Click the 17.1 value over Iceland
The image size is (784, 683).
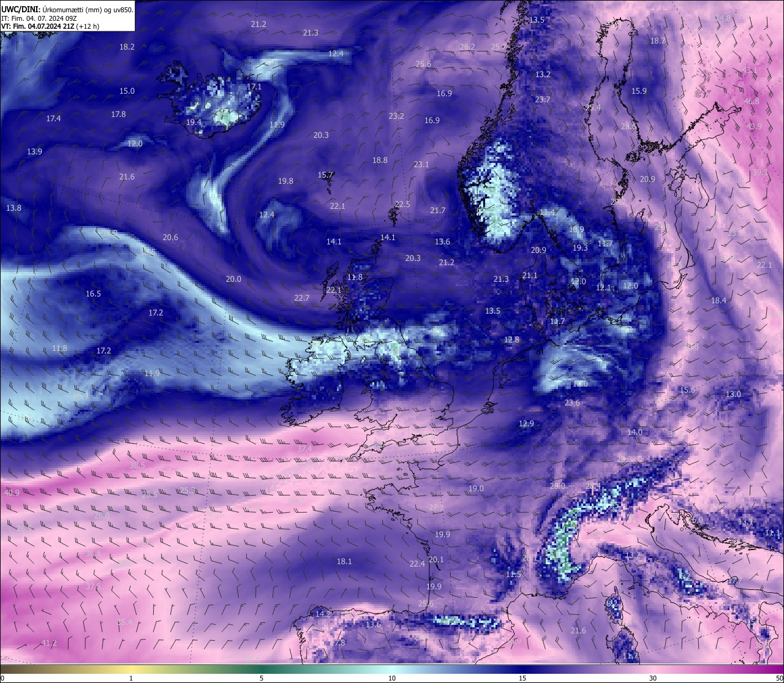254,87
